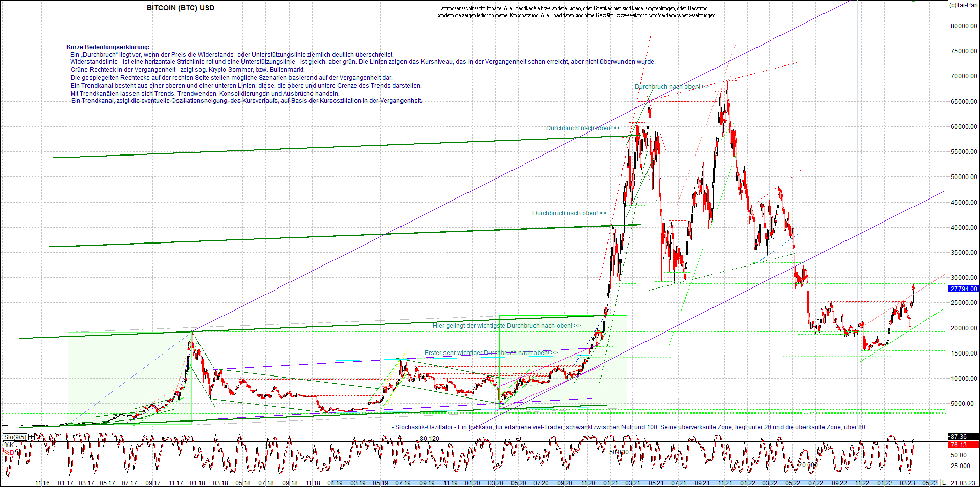The image size is (980, 487).
Task: Click the 11 21 date axis label
Action: pyautogui.click(x=725, y=483)
